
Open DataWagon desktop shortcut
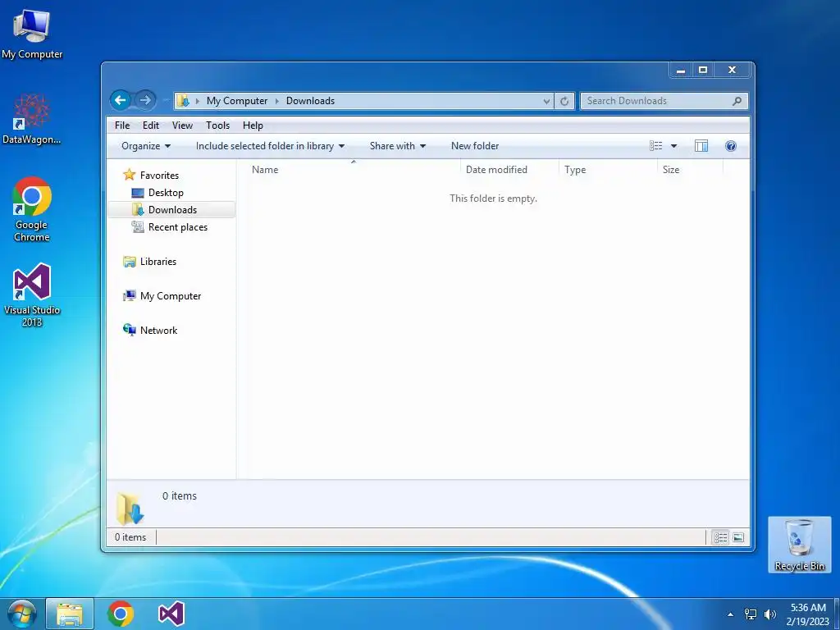click(32, 119)
